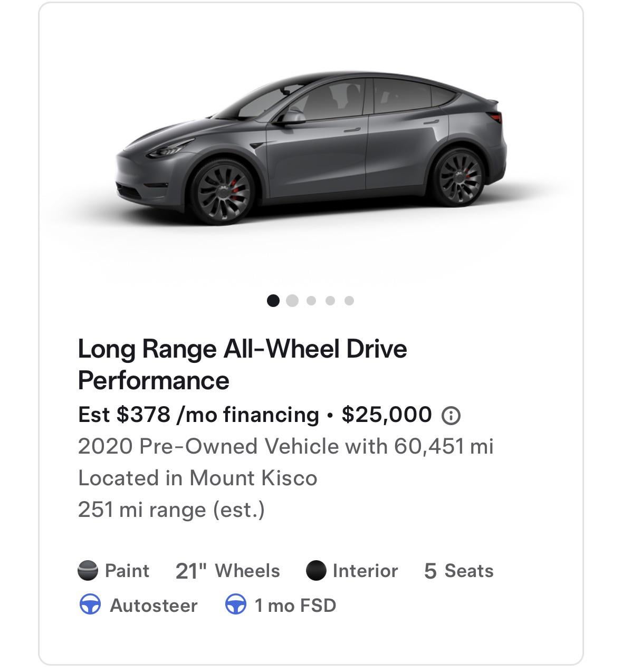Open the Long Range All-Wheel Drive Performance title
The width and height of the screenshot is (622, 672).
pos(242,364)
